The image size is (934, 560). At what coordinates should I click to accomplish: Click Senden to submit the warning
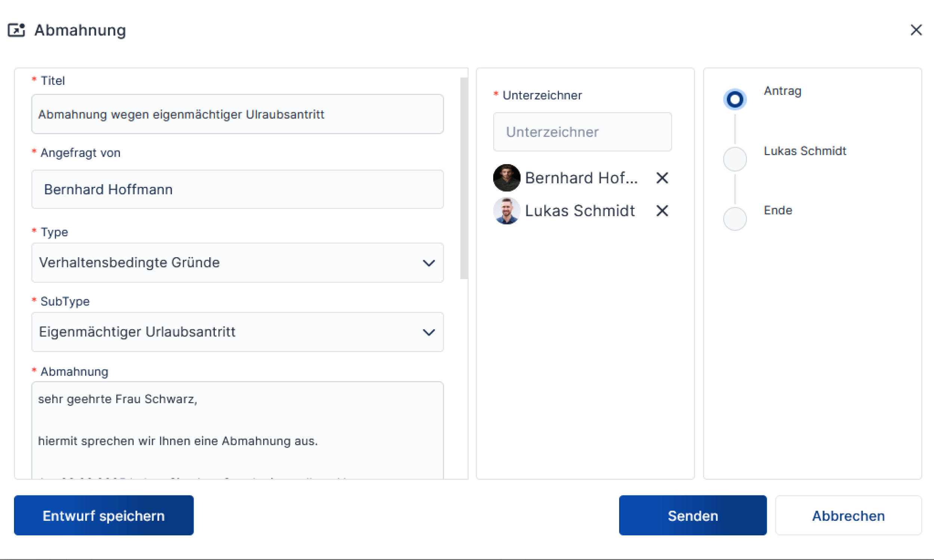click(x=692, y=516)
